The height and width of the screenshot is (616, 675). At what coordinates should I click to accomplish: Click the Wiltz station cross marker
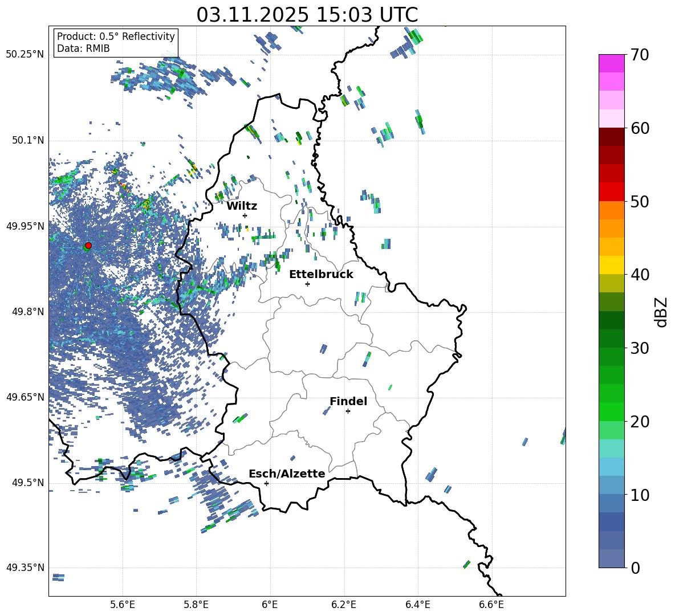(x=245, y=215)
